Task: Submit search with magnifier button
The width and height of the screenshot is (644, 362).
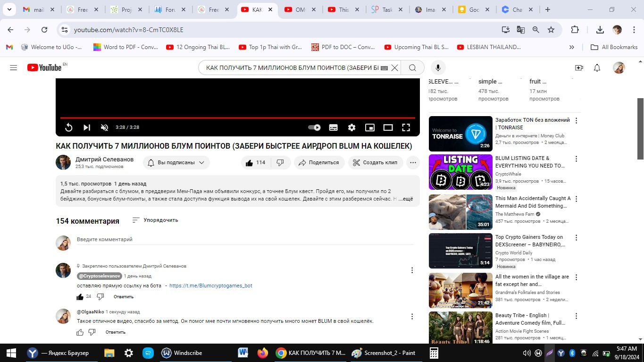Action: click(x=412, y=68)
